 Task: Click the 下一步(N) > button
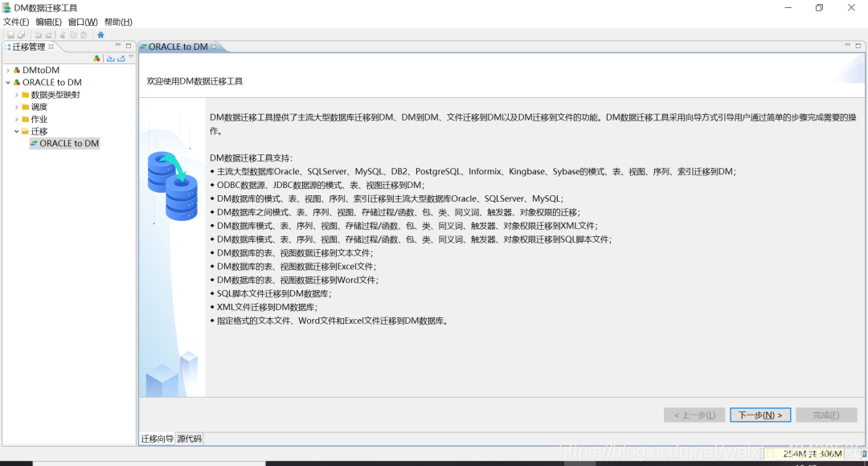point(760,415)
